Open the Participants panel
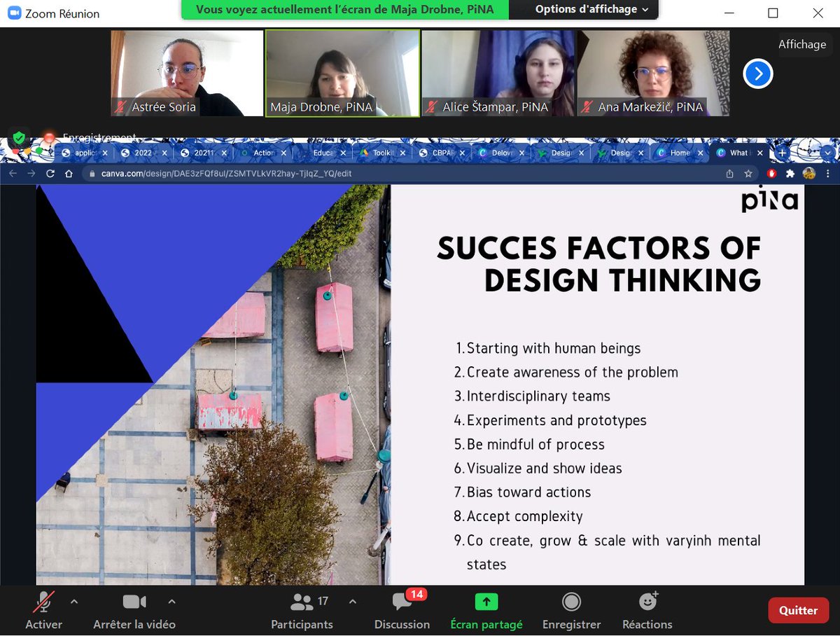This screenshot has width=840, height=636. pos(302,610)
